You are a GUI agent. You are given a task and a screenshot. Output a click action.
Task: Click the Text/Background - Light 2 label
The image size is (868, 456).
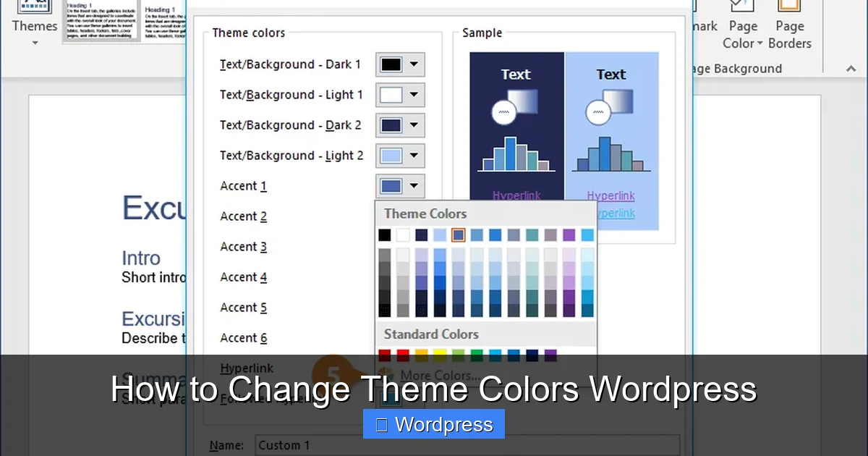click(x=292, y=156)
